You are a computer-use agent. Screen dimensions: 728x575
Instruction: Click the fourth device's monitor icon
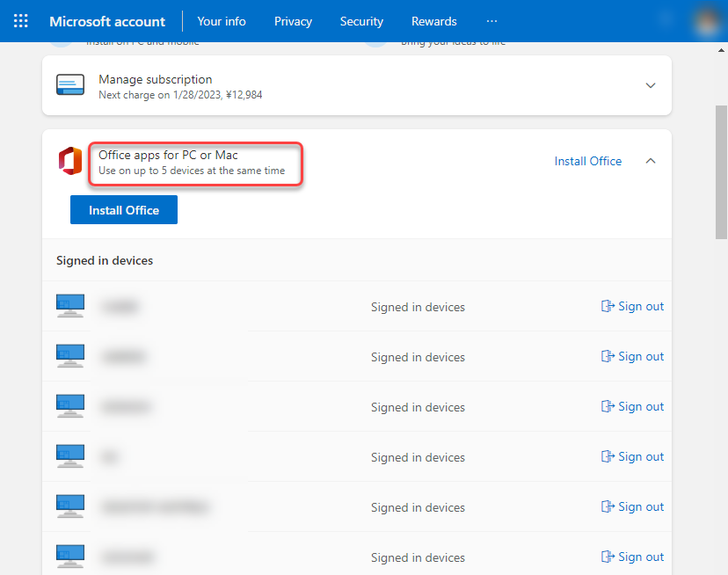[70, 456]
